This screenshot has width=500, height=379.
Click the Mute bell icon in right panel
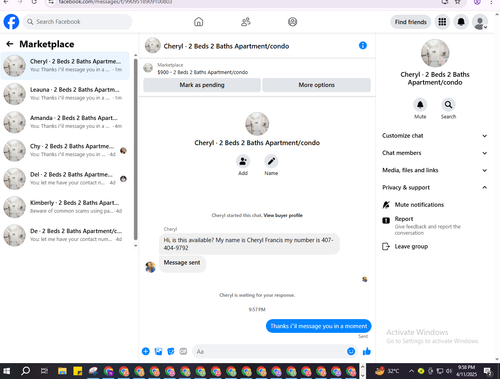(x=420, y=105)
